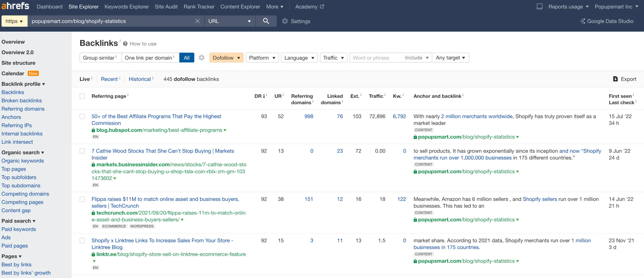
Task: Click the 998 referring domains value
Action: 309,116
